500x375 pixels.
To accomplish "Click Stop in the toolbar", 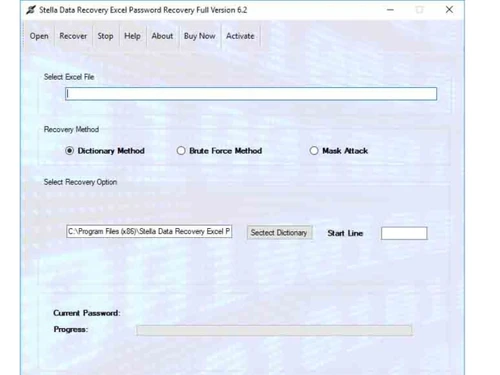I will point(105,36).
